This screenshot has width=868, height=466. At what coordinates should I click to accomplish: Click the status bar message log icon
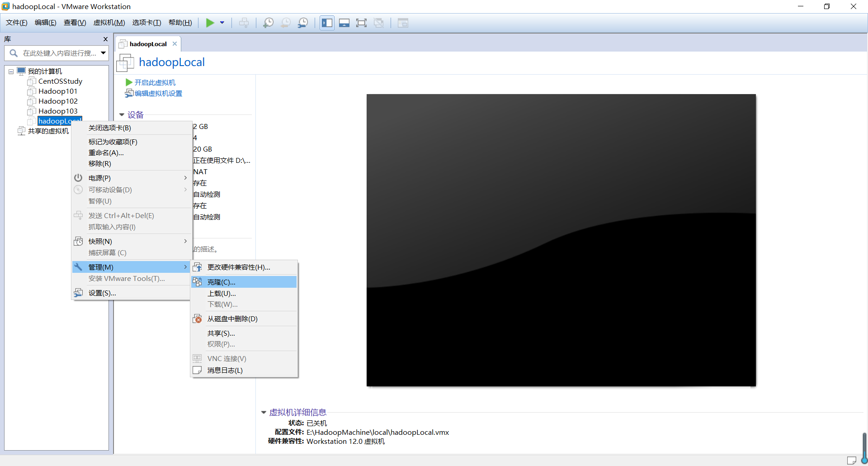852,461
